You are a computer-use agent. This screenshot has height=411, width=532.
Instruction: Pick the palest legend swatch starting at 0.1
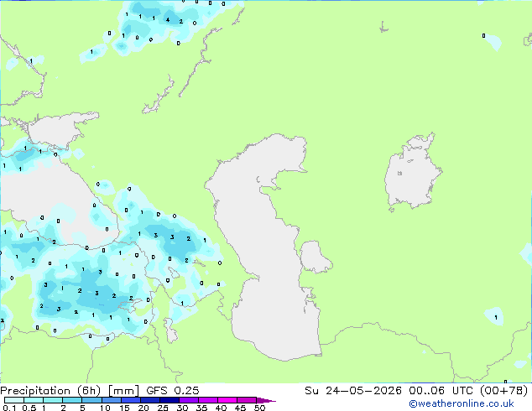click(x=14, y=400)
